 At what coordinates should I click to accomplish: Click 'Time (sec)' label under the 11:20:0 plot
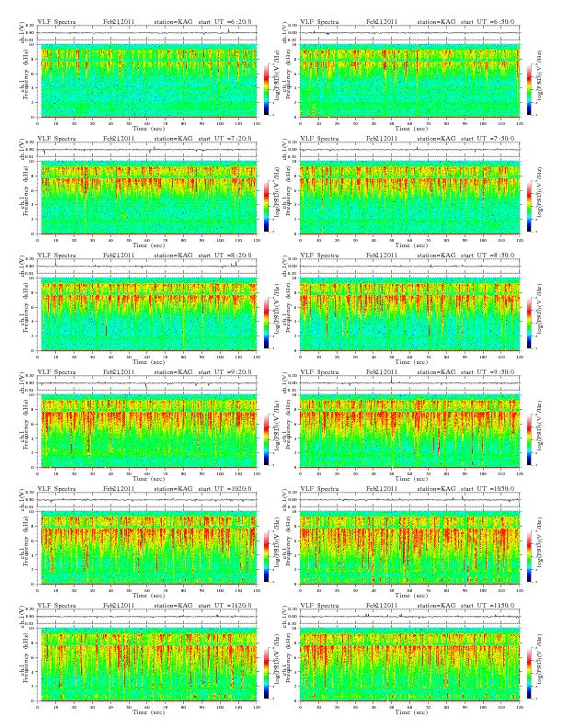149,711
